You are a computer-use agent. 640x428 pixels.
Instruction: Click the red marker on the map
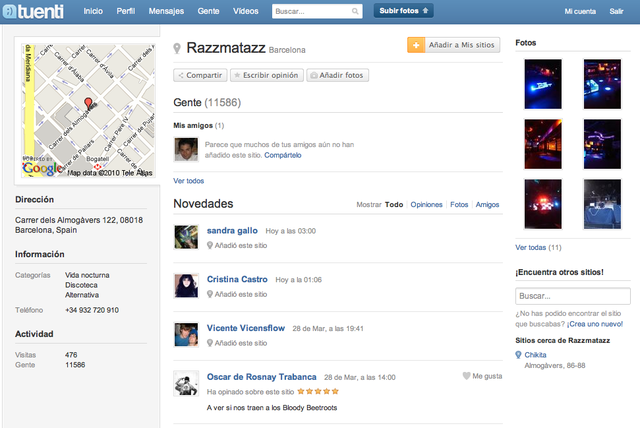[x=88, y=103]
